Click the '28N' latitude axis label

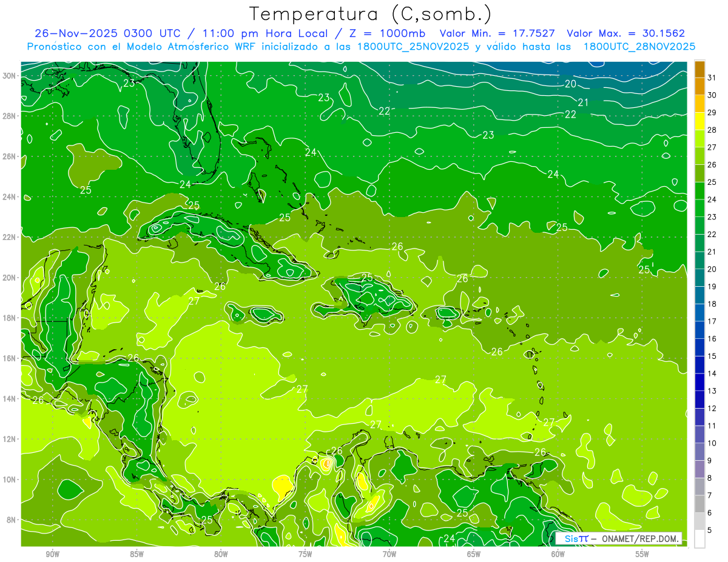coord(10,116)
